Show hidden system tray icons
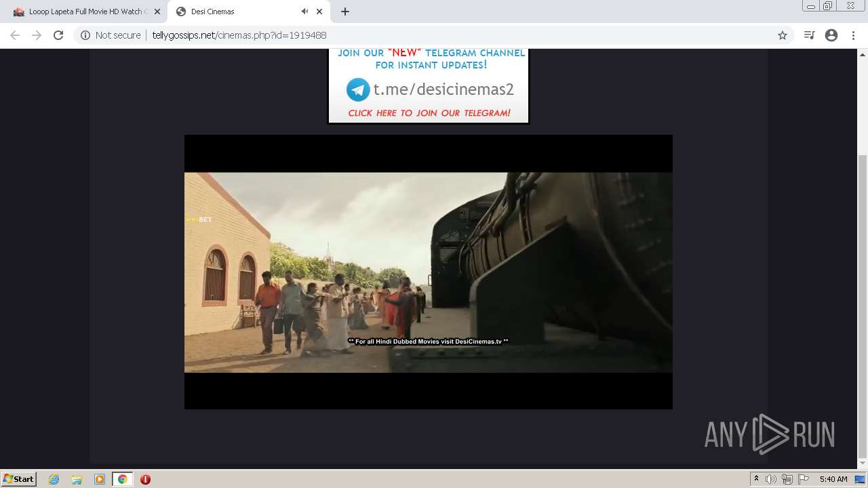This screenshot has height=488, width=868. 756,479
